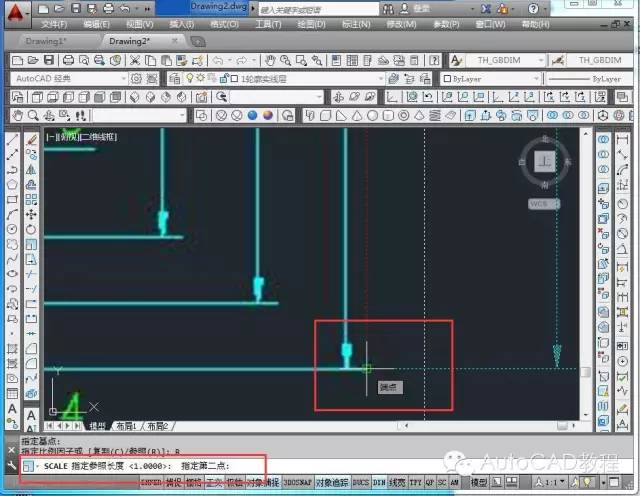This screenshot has width=640, height=496.
Task: Open the 文件(F) menu
Action: coord(54,24)
